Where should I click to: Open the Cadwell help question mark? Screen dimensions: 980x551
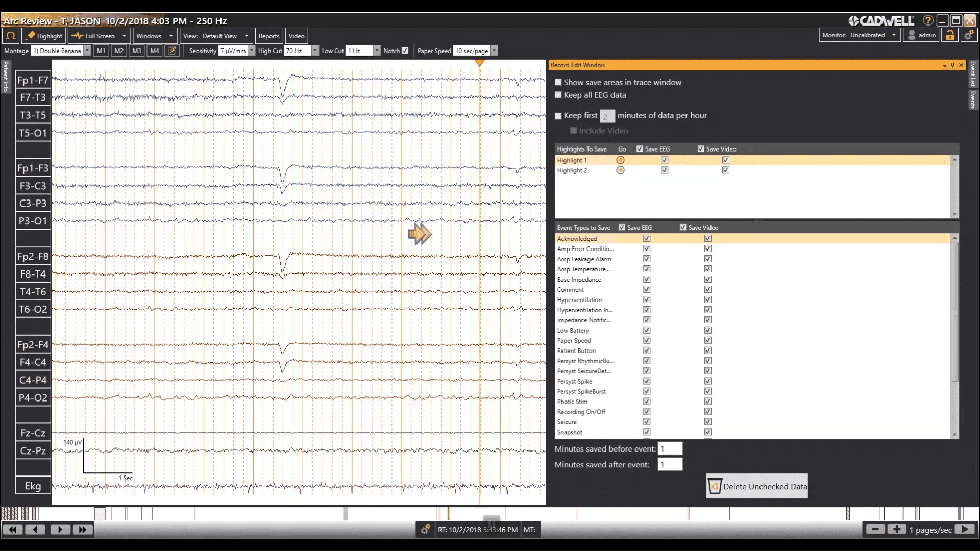pos(928,21)
